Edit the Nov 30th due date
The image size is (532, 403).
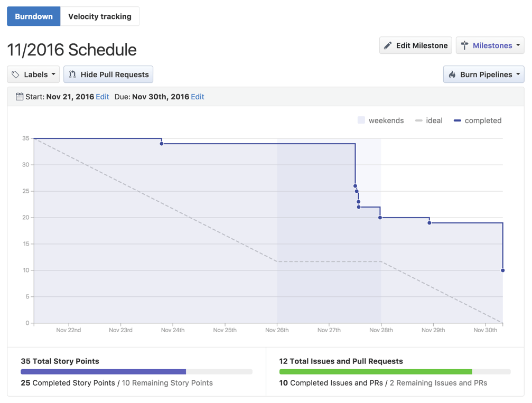(x=198, y=97)
